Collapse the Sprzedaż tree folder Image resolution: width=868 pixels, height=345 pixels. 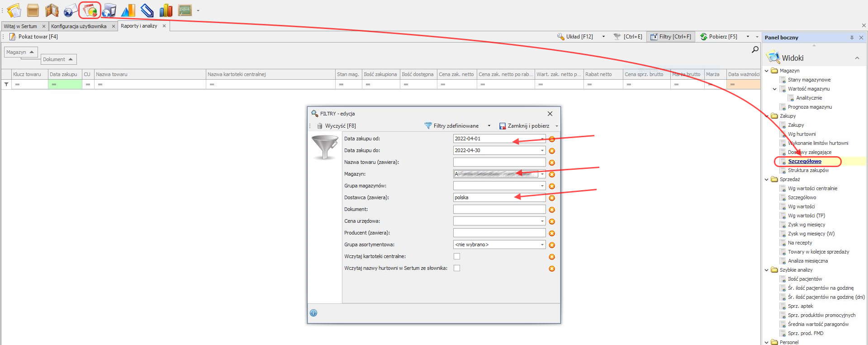767,179
